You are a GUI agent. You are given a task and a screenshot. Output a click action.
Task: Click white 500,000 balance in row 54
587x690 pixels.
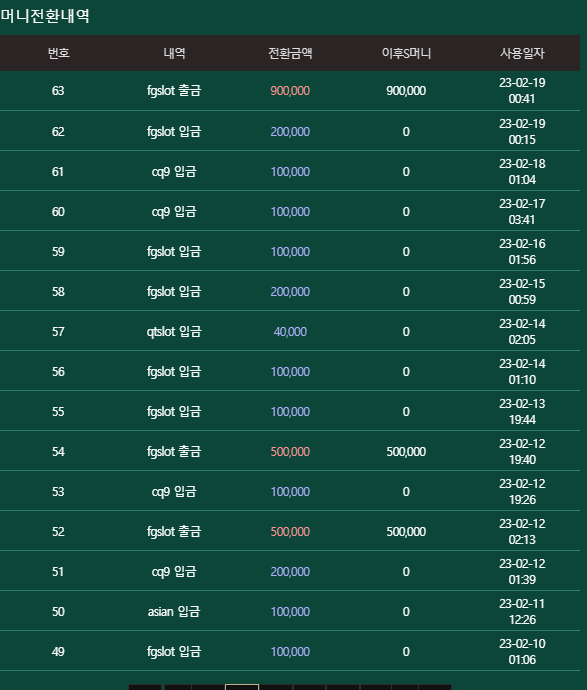click(x=406, y=452)
